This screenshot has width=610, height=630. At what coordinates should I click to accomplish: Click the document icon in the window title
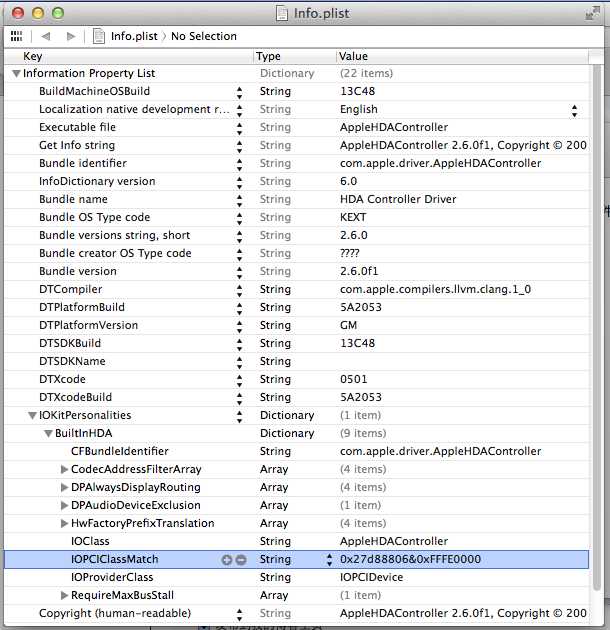[x=282, y=13]
